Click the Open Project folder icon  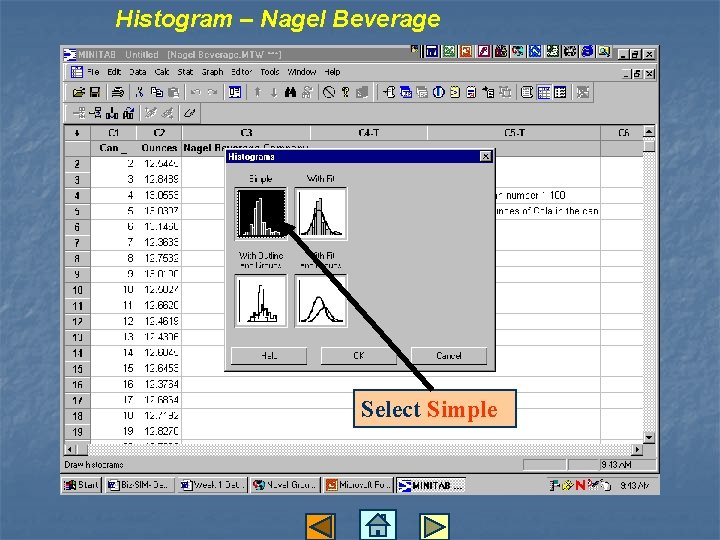79,92
